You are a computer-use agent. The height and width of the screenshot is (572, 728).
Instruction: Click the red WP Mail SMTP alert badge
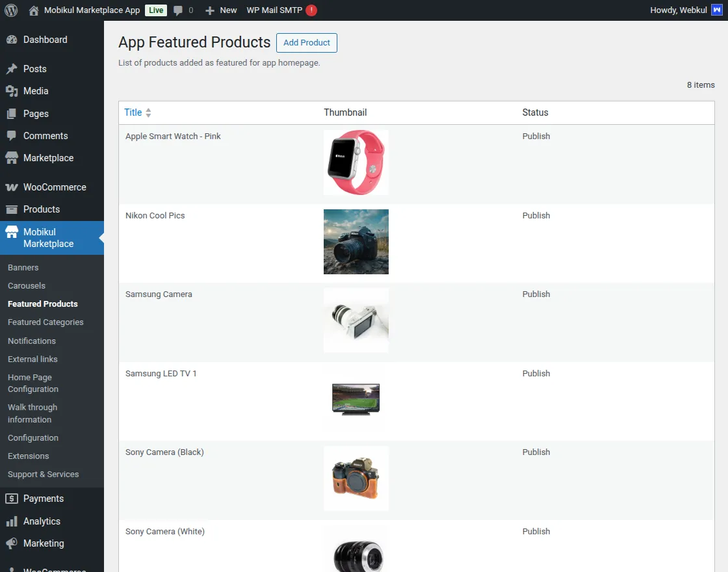click(x=311, y=10)
